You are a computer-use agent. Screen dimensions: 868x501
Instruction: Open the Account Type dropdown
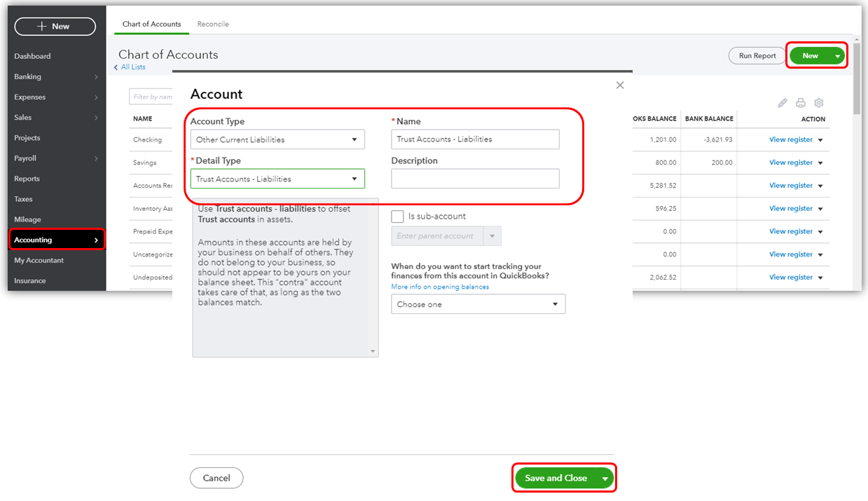point(277,139)
